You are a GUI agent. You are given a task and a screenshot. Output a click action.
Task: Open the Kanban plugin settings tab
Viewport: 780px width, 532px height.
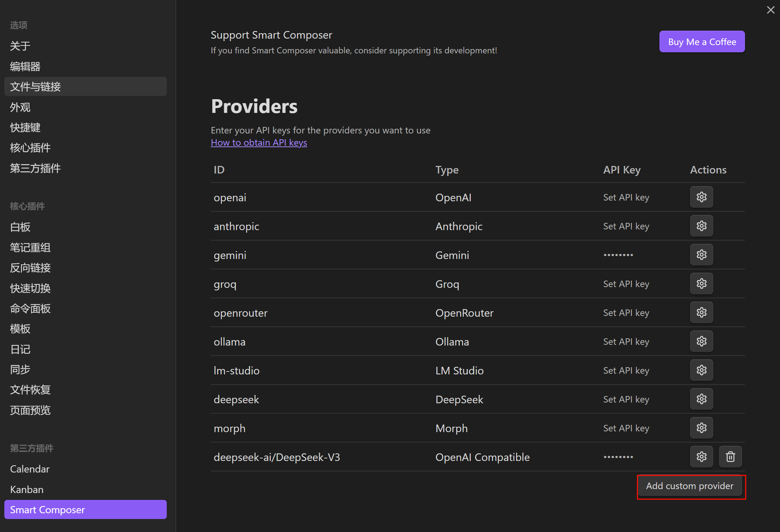pos(27,489)
